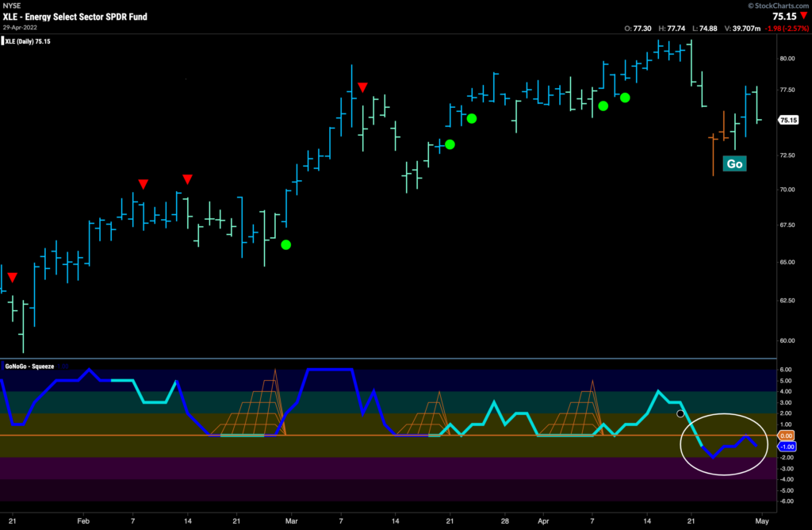The image size is (812, 530).
Task: Click the high value H: 77.74
Action: 672,29
